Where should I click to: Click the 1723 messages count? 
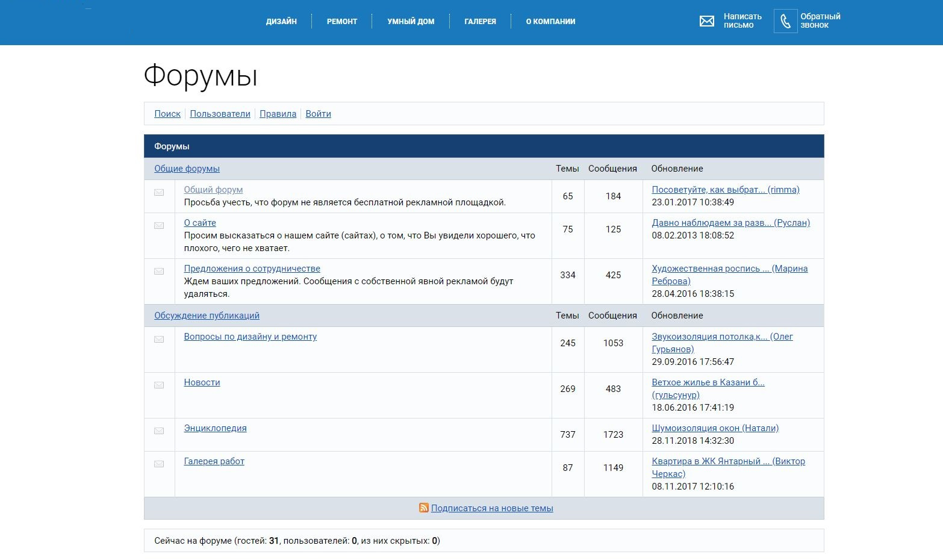(613, 435)
